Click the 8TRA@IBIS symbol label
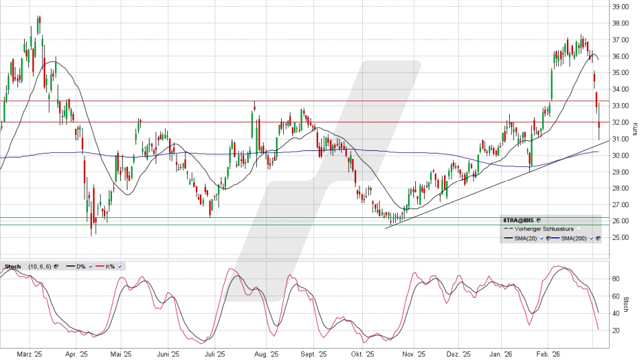 tap(519, 220)
